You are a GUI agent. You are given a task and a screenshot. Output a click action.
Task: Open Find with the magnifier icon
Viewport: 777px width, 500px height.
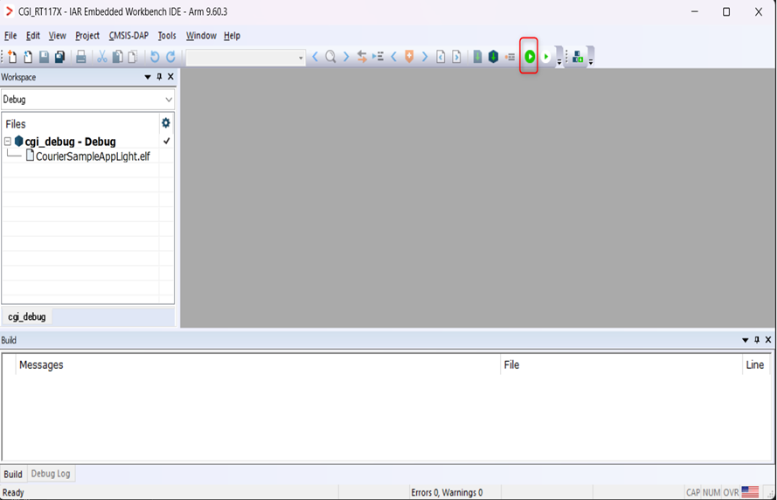coord(331,57)
